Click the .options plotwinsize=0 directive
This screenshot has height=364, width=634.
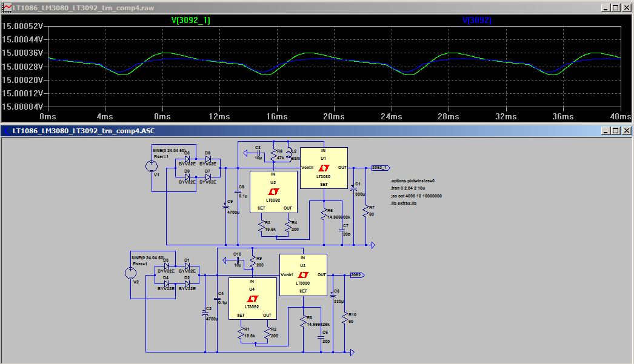[x=412, y=181]
